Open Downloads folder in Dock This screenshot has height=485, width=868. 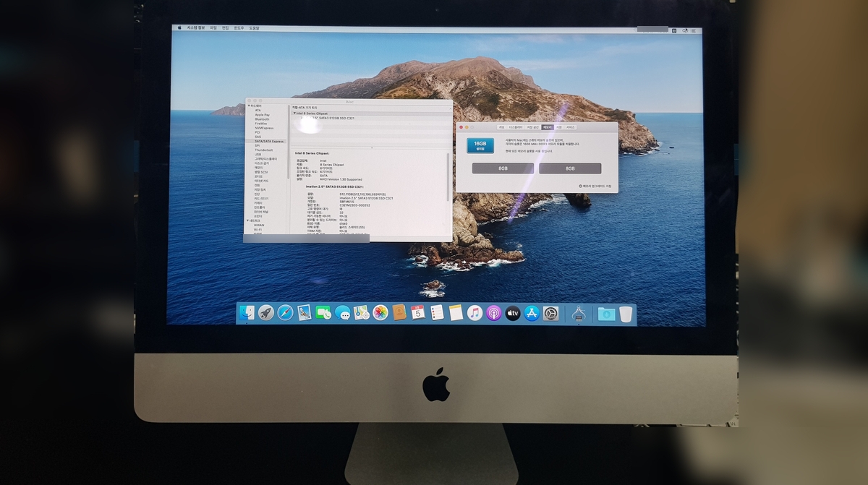(606, 313)
